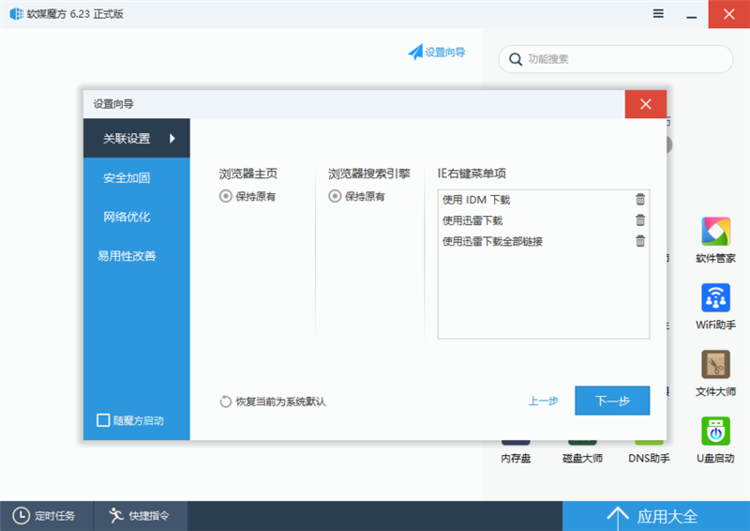
Task: Select 保持原有 under 浏览器搜索引擎
Action: [x=335, y=197]
